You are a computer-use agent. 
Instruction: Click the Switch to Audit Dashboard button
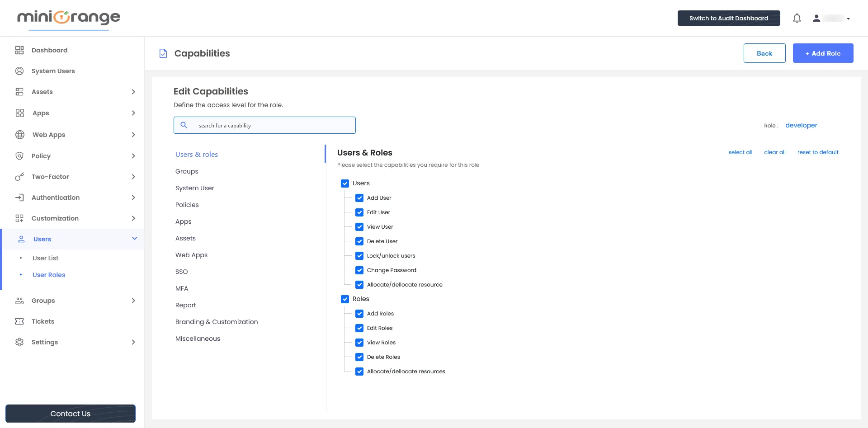(728, 18)
